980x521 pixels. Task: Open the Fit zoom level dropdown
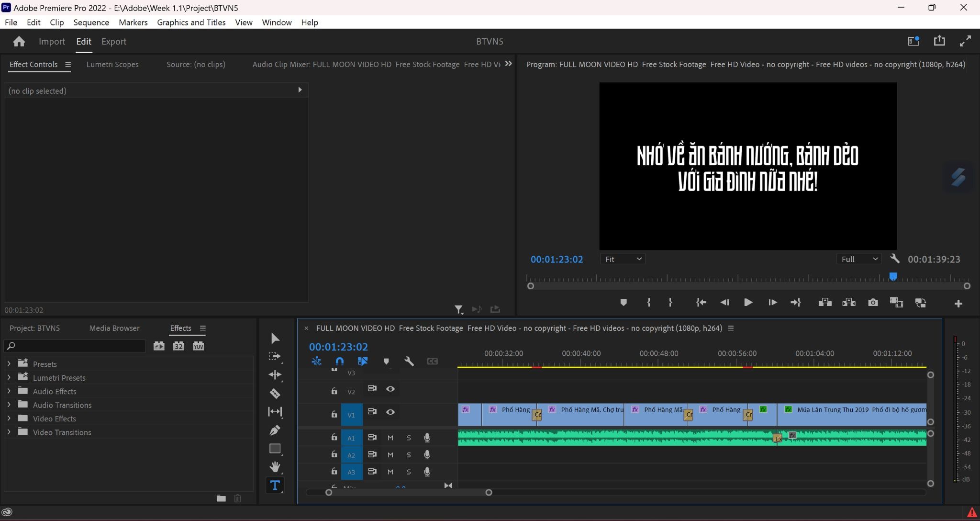pos(623,259)
